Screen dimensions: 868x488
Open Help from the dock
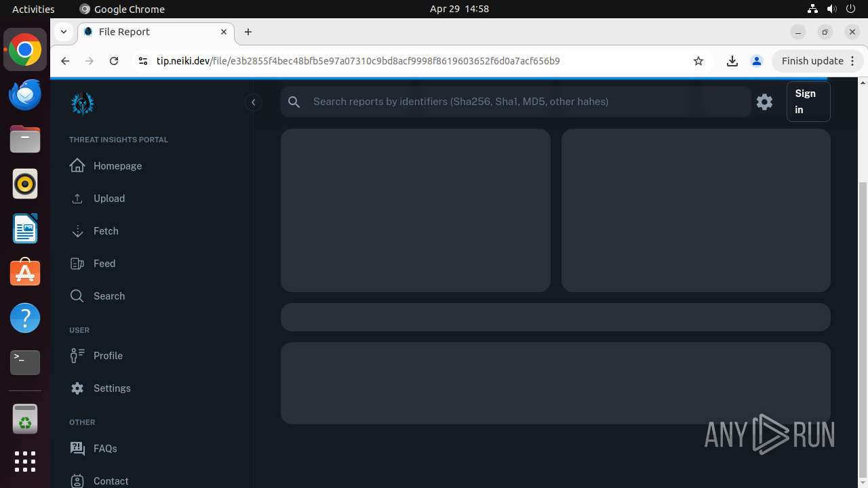(25, 318)
